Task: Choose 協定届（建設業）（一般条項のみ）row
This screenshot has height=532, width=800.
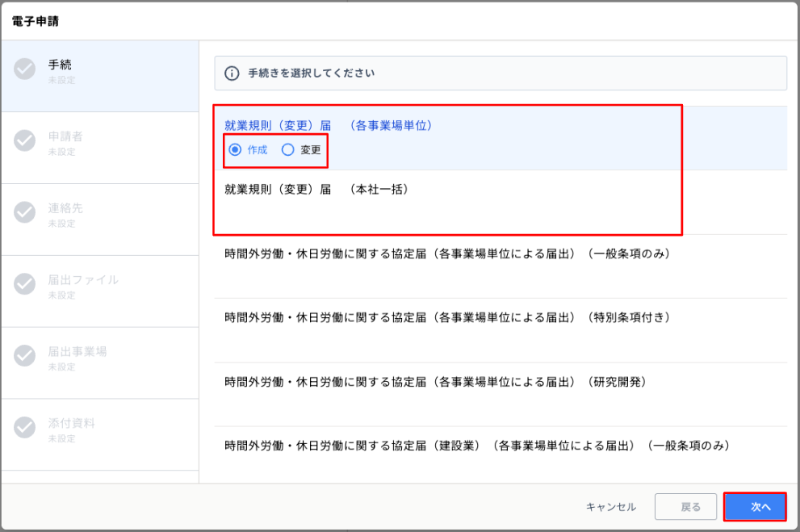Action: [x=501, y=455]
